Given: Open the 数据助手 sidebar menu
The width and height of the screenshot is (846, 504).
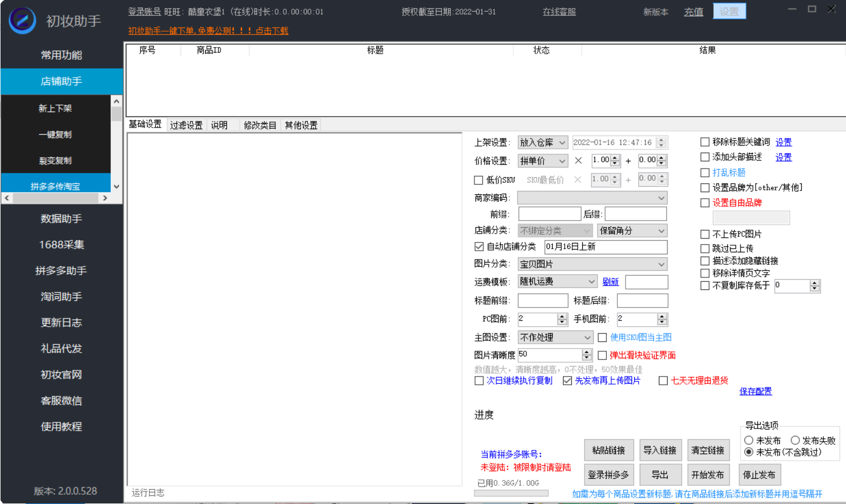Looking at the screenshot, I should [61, 219].
